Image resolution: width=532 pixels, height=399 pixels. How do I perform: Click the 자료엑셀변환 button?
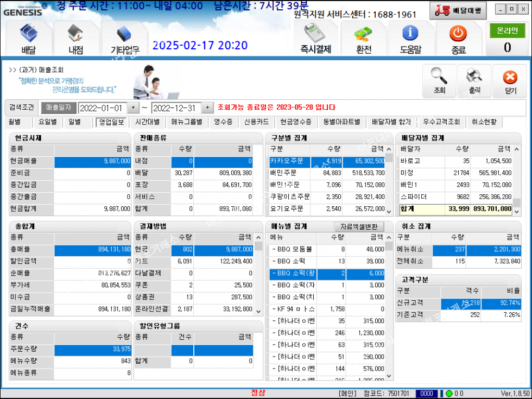(359, 226)
